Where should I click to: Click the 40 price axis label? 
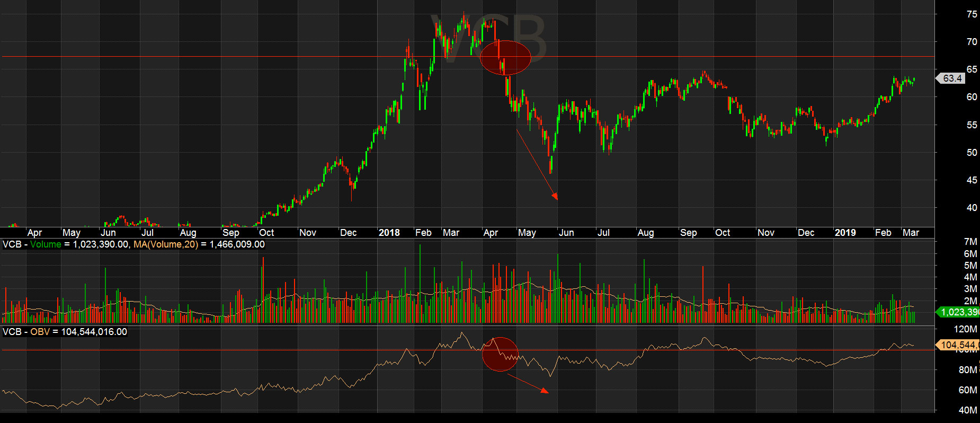(x=972, y=208)
